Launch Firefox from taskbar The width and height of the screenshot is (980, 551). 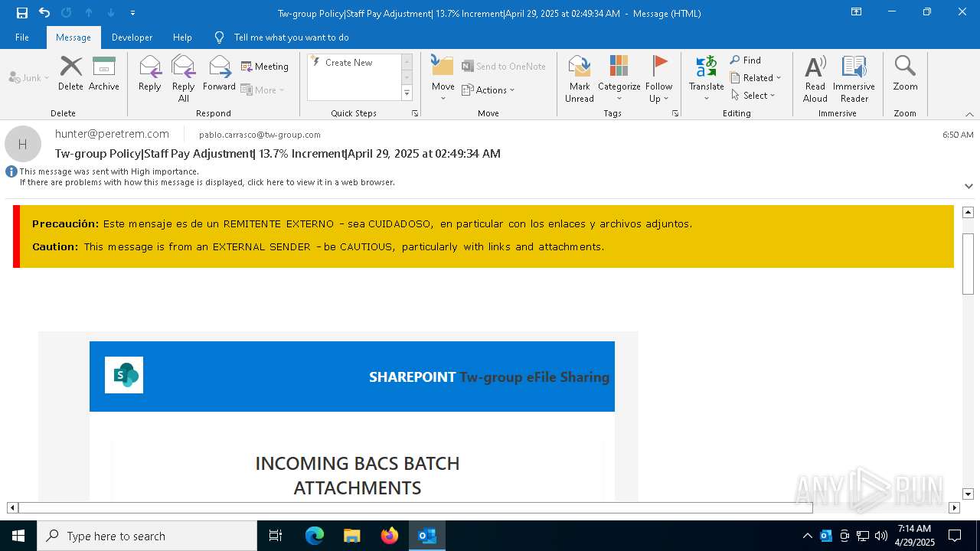[390, 536]
